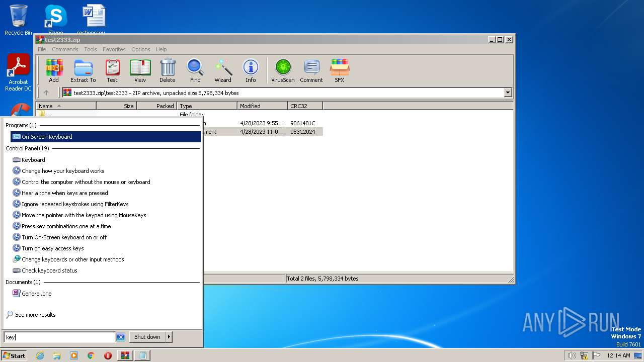Click the Documents (1) group header

tap(23, 282)
